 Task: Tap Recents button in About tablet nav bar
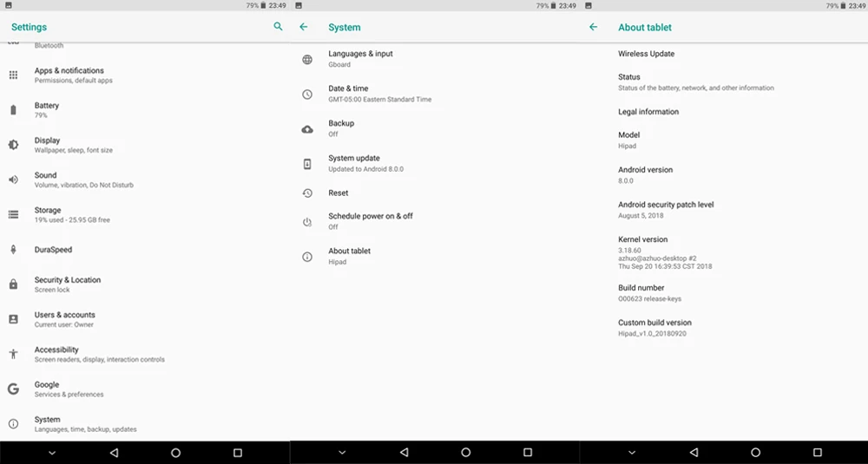(x=817, y=453)
